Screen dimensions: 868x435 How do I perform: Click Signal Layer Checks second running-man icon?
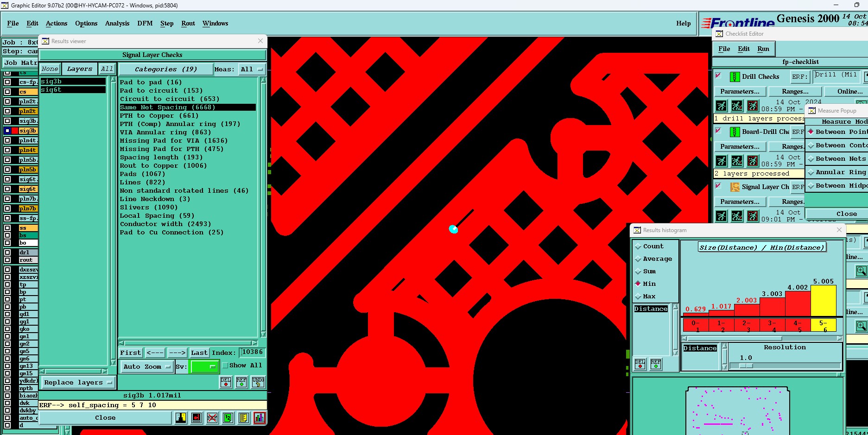737,216
